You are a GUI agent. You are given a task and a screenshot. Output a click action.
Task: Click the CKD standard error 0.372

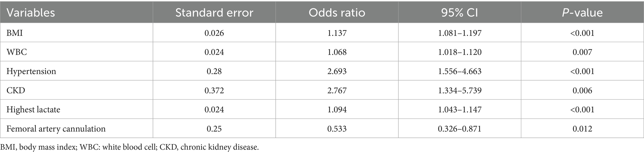pos(214,90)
